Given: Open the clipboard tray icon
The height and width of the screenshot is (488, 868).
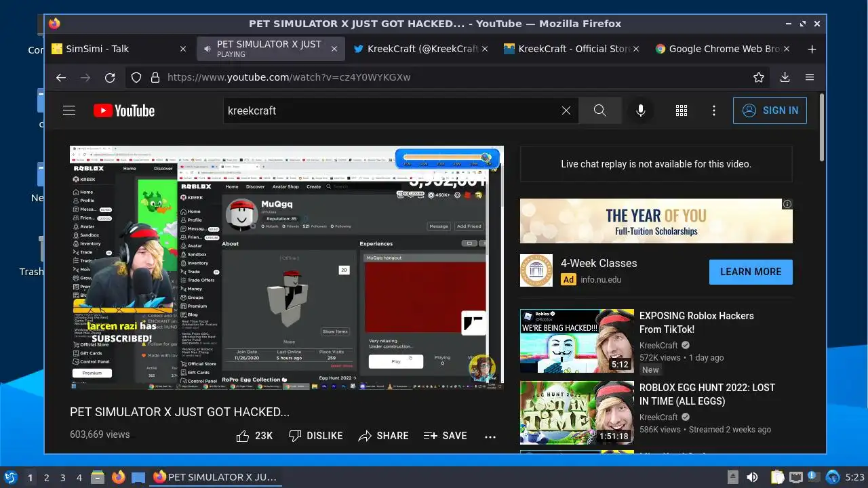Looking at the screenshot, I should coord(776,477).
